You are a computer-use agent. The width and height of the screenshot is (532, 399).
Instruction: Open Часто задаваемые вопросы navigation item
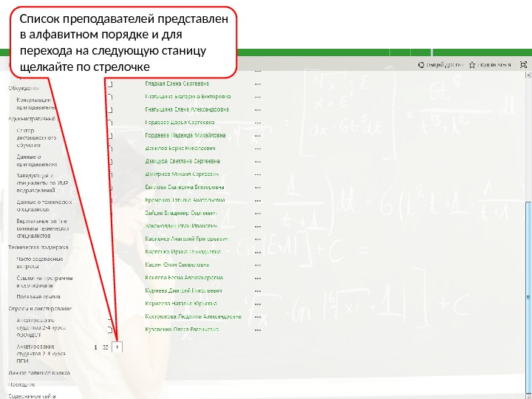(40, 262)
